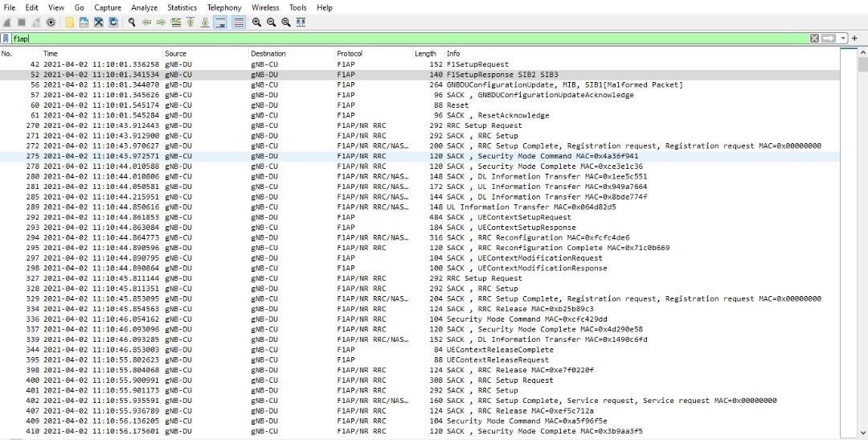Reload the current capture file
868x440 pixels.
coord(113,22)
